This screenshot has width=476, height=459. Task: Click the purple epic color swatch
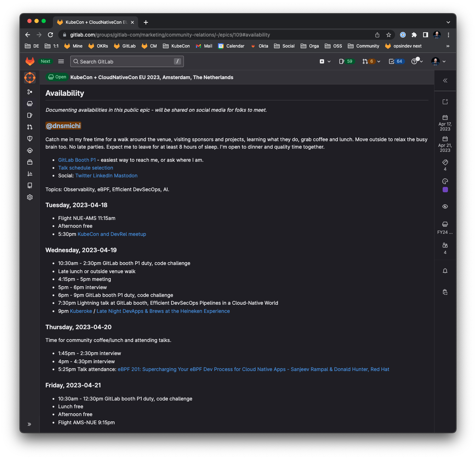(x=445, y=190)
